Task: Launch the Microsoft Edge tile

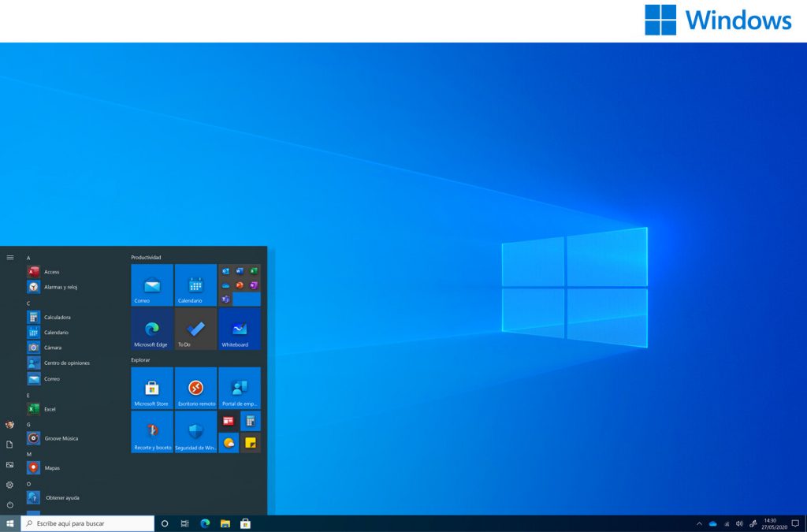Action: tap(152, 329)
